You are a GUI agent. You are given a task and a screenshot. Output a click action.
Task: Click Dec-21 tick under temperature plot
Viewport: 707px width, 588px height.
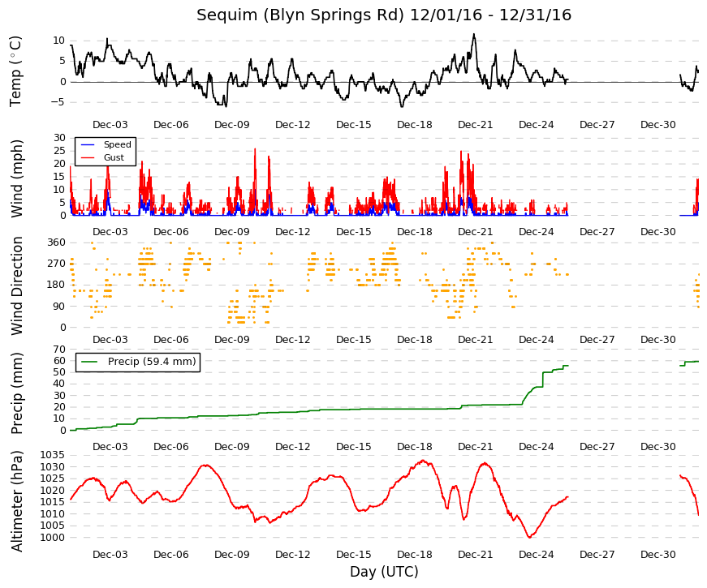coord(475,125)
